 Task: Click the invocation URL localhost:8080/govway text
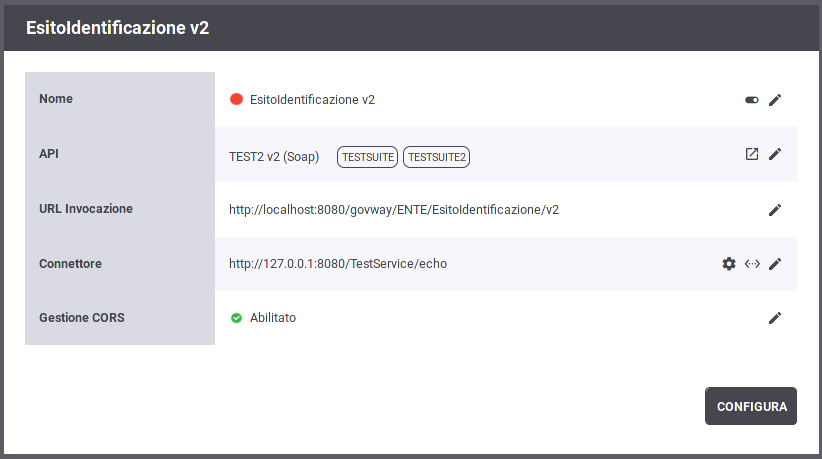(x=394, y=210)
